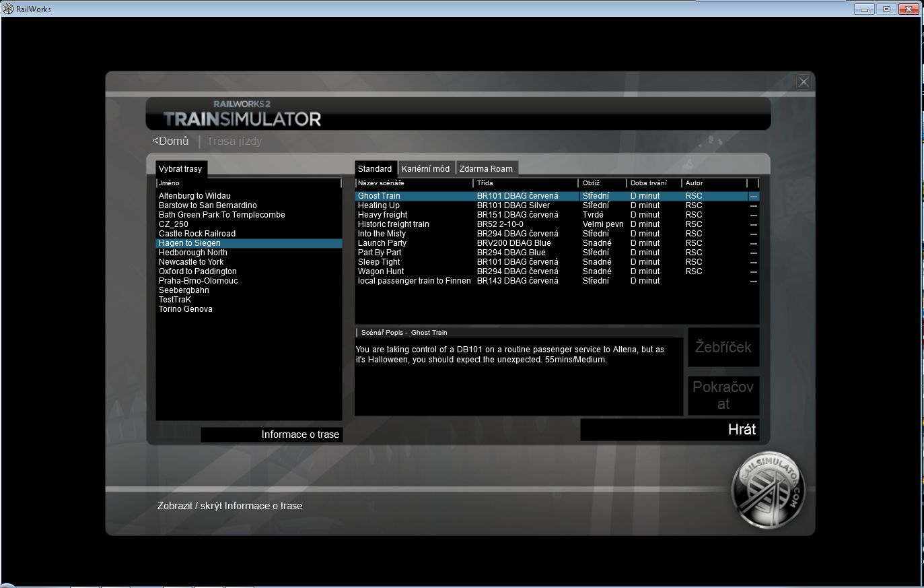Select the Part By Part scenario

tap(557, 253)
